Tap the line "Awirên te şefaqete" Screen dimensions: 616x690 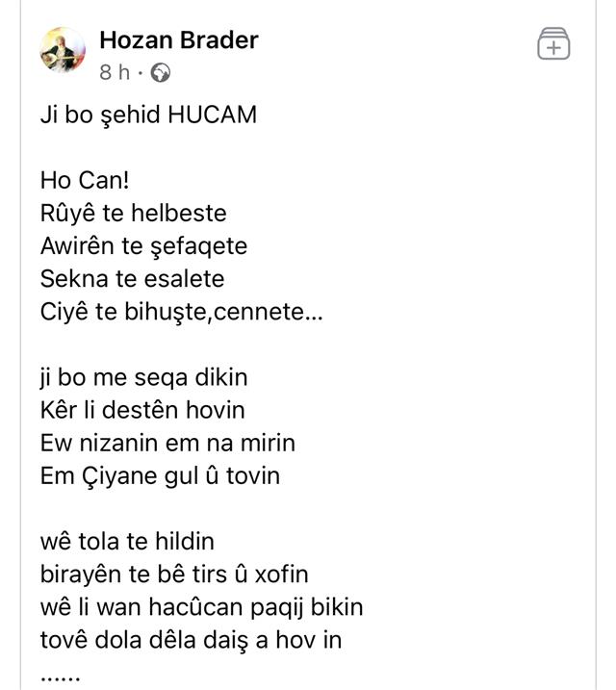coord(143,245)
